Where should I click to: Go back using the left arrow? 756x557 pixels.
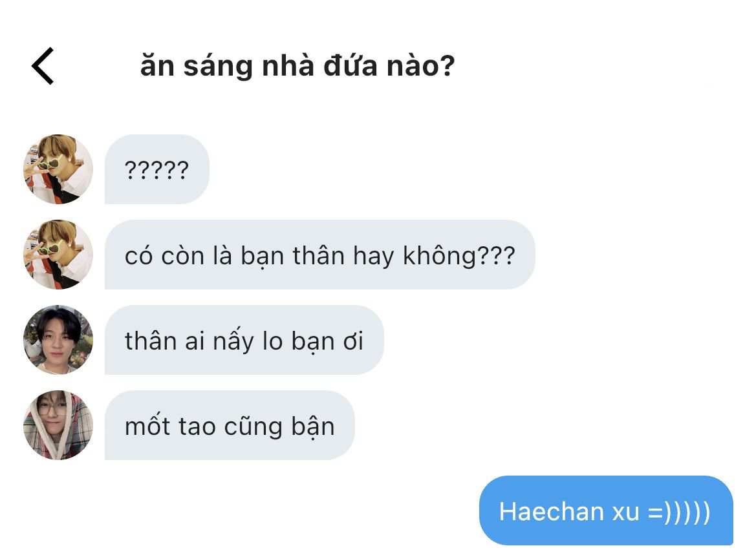pyautogui.click(x=43, y=66)
